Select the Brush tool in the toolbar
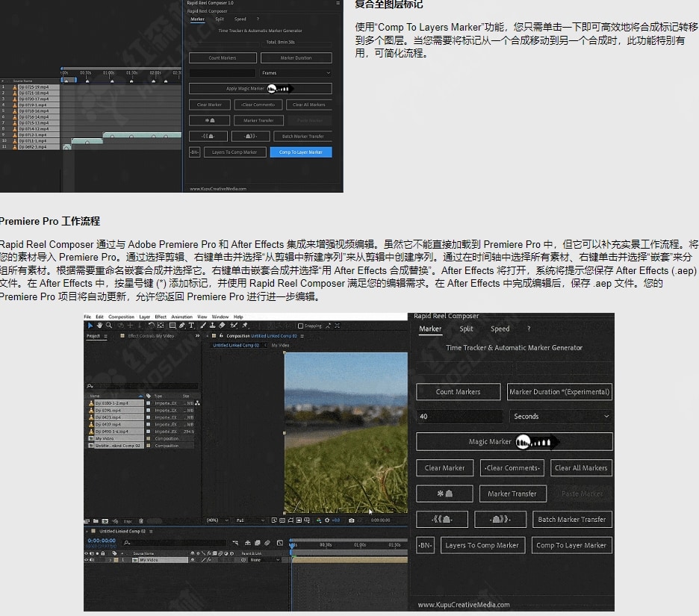Image resolution: width=699 pixels, height=616 pixels. click(x=203, y=326)
